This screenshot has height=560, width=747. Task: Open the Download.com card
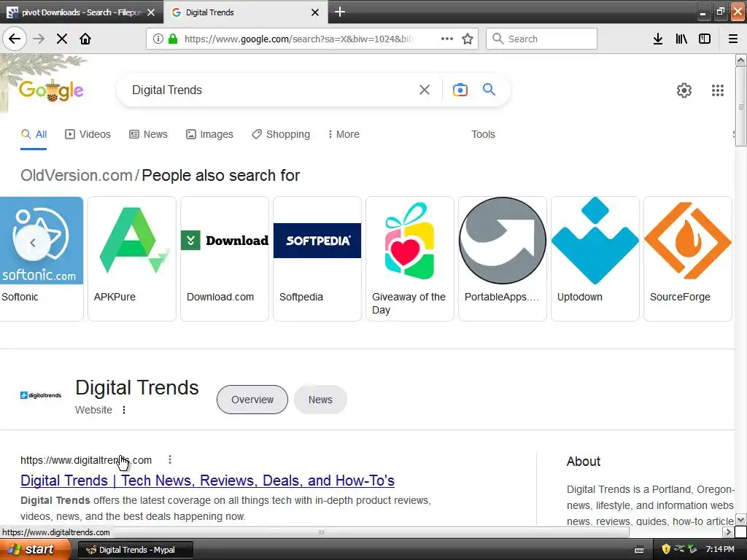pyautogui.click(x=225, y=259)
